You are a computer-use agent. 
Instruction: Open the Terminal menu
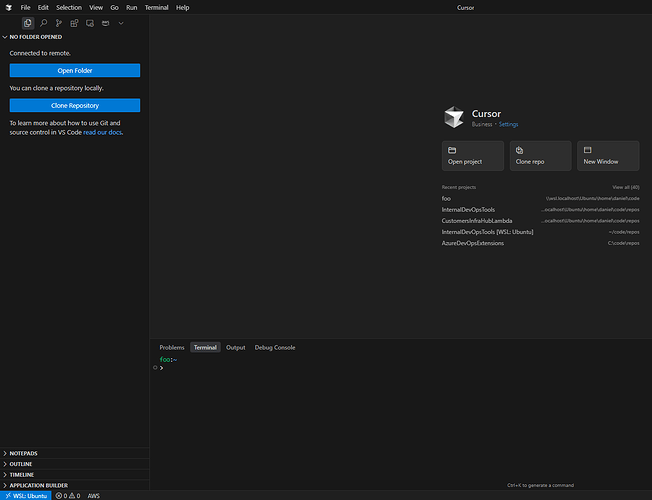[x=156, y=7]
